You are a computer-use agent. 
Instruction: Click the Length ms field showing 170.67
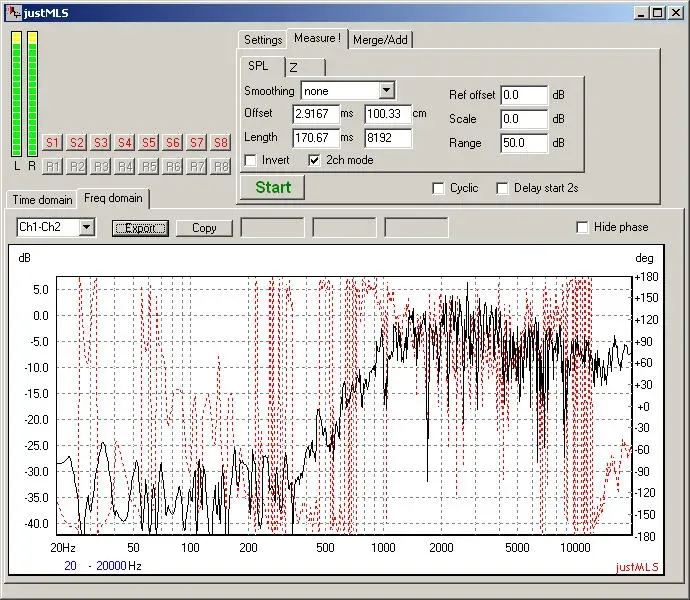[x=316, y=138]
